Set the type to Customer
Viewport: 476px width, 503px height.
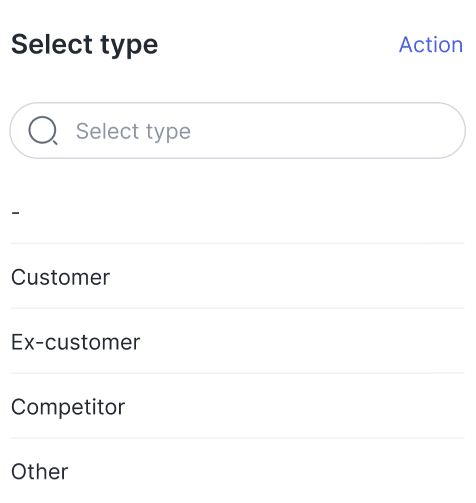point(238,276)
